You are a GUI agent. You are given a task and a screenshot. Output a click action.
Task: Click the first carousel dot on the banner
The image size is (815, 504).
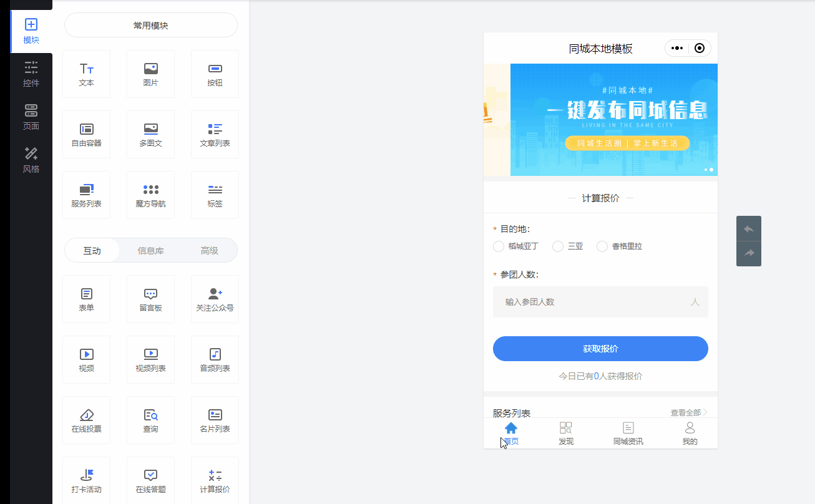pyautogui.click(x=706, y=170)
